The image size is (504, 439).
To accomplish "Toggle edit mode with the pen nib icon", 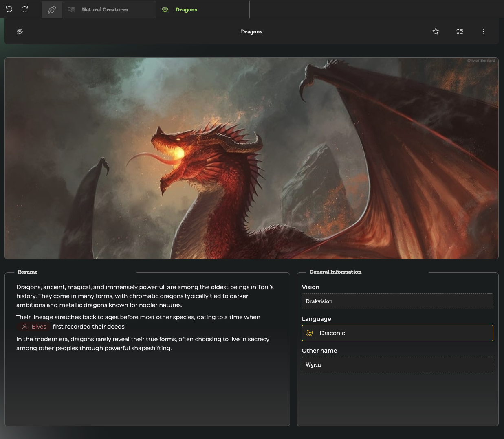I will coord(52,9).
